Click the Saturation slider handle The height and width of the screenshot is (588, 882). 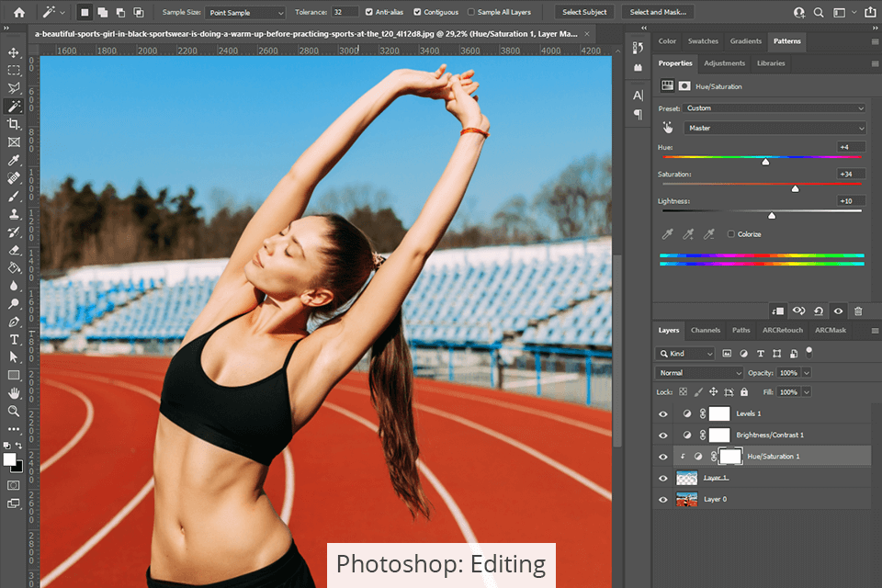(795, 188)
